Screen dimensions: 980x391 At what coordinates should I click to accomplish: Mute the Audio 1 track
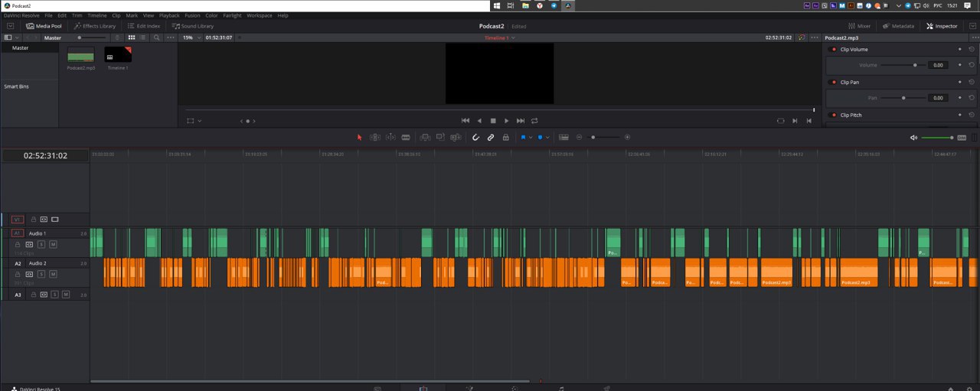click(53, 244)
